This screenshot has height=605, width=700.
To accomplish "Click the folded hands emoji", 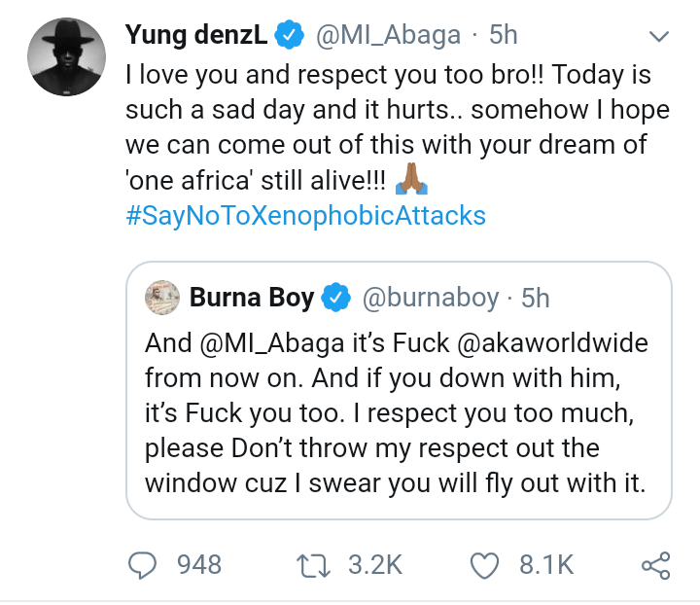I will [406, 180].
